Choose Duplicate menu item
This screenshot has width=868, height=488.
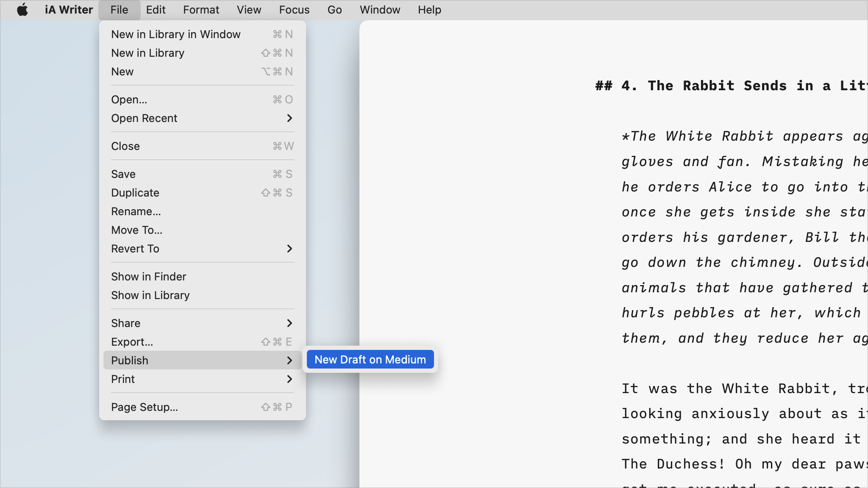(x=202, y=193)
